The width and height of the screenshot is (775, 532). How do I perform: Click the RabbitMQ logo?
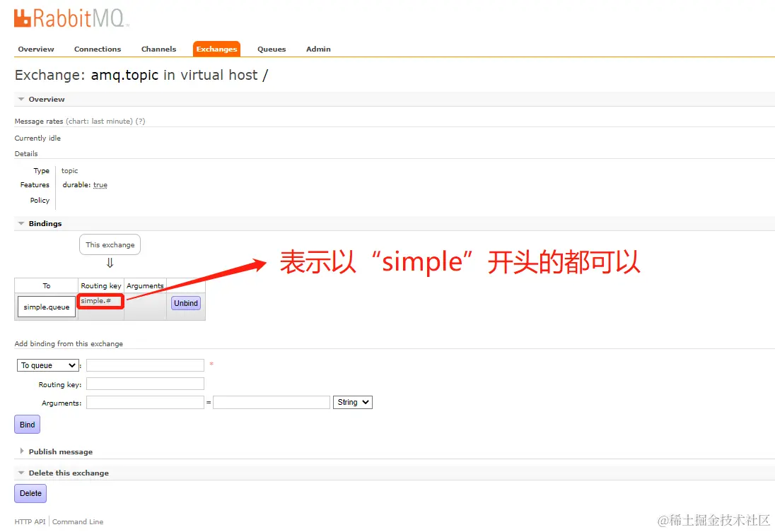pyautogui.click(x=71, y=18)
